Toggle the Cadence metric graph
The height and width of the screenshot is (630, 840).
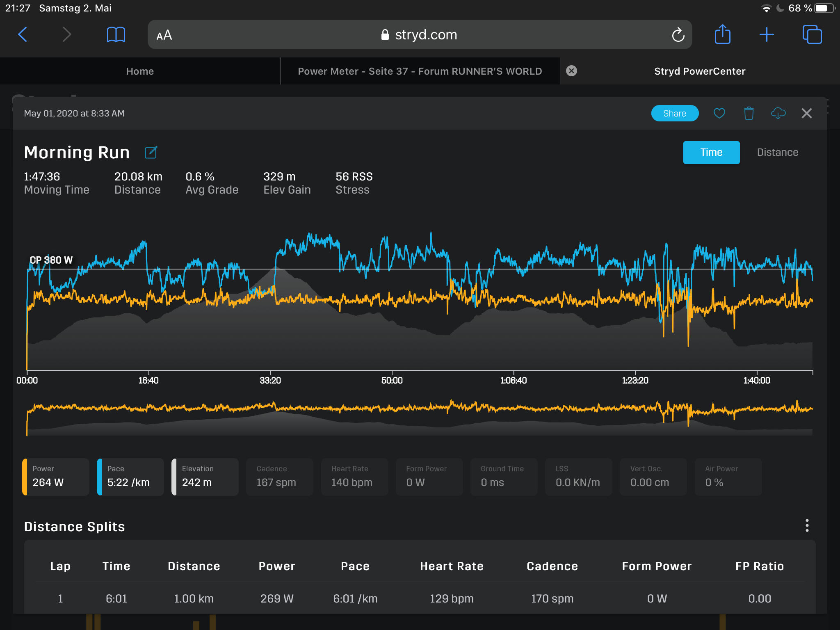coord(280,477)
